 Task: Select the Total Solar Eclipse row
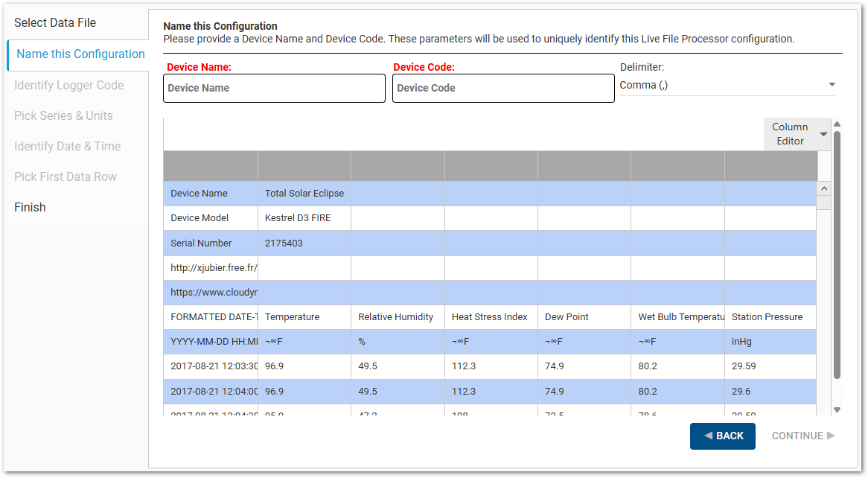(305, 193)
